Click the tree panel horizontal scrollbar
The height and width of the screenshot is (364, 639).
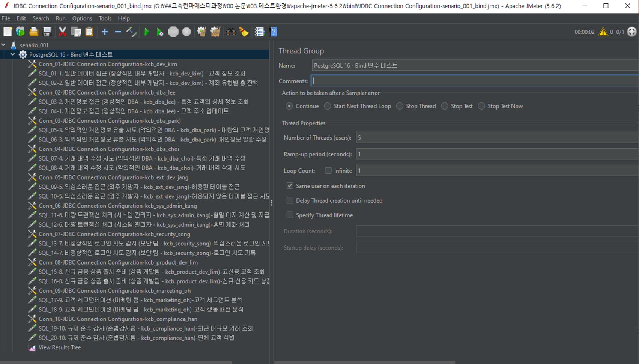tap(116, 362)
